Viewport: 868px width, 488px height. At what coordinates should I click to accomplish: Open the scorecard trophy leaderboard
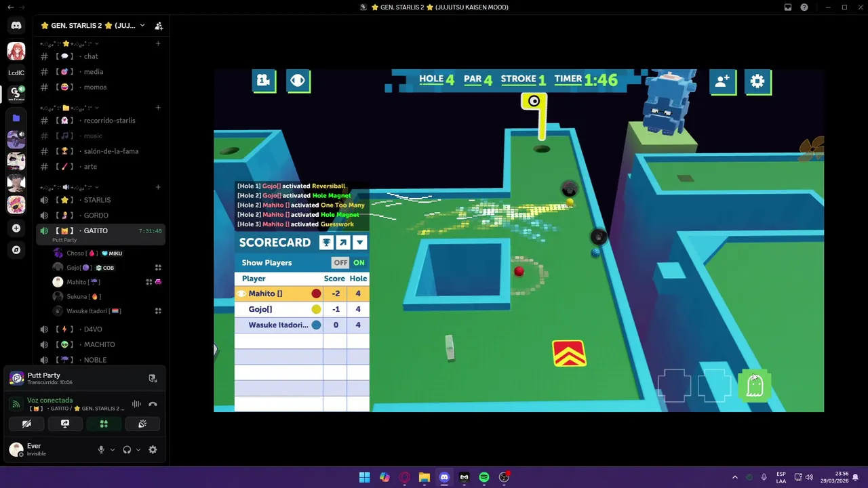pyautogui.click(x=327, y=243)
